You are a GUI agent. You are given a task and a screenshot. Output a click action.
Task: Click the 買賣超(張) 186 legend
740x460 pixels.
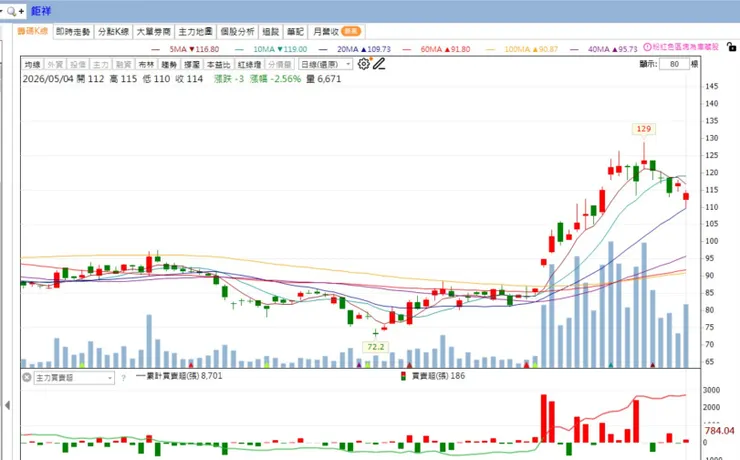coord(433,376)
